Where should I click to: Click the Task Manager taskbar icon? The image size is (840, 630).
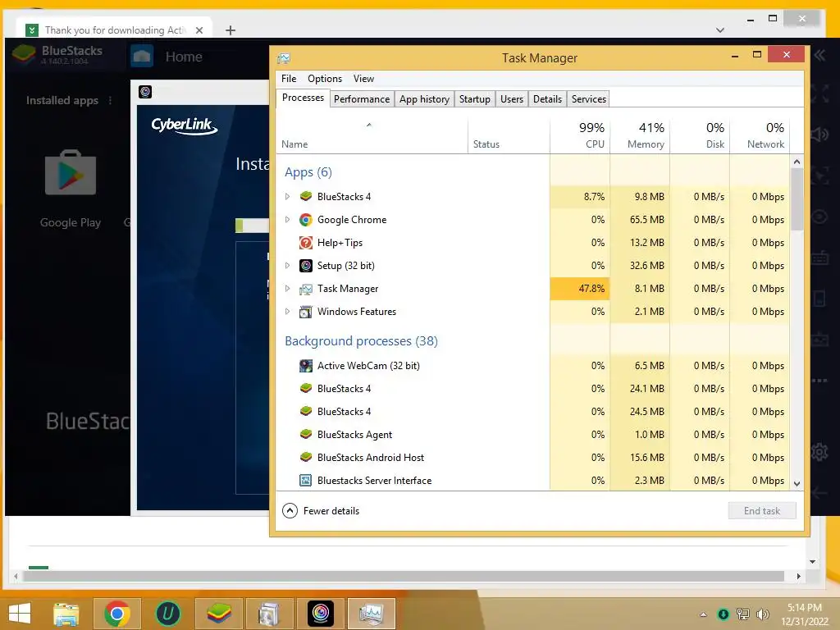pyautogui.click(x=372, y=614)
